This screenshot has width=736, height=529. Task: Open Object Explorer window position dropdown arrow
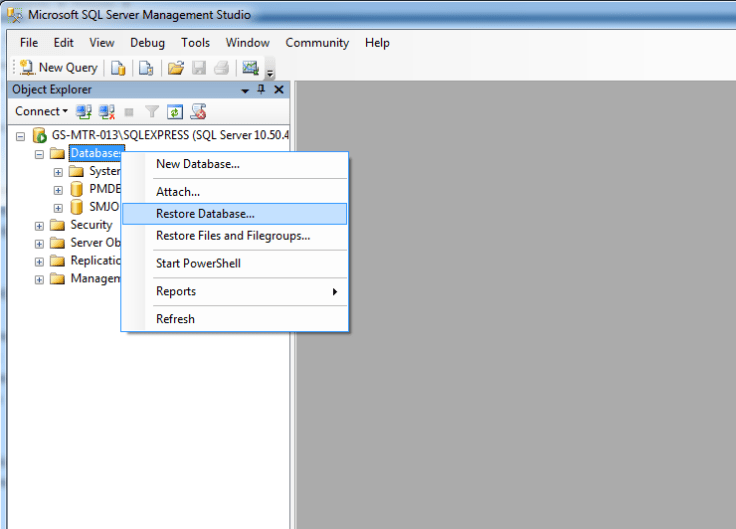pyautogui.click(x=245, y=90)
